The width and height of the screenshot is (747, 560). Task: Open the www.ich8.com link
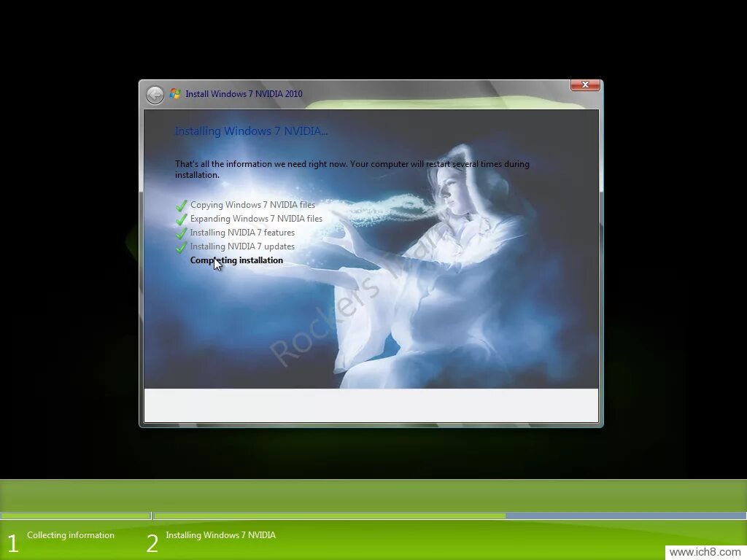[705, 551]
